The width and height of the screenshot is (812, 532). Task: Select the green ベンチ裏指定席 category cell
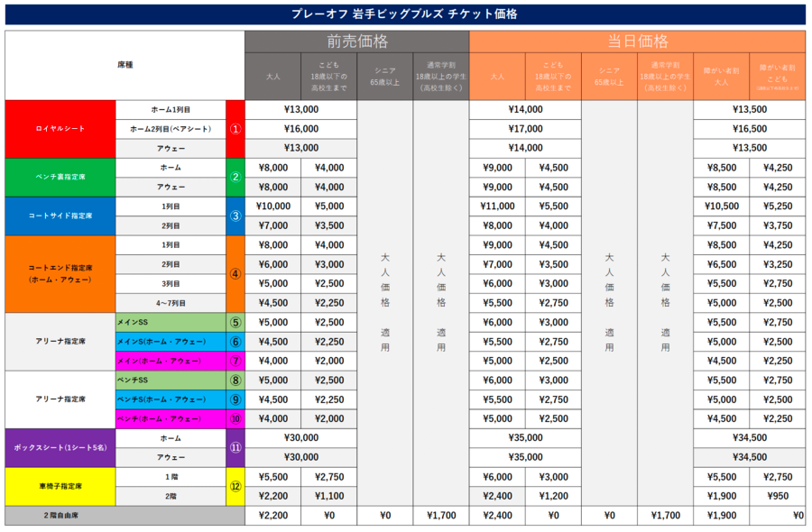60,178
